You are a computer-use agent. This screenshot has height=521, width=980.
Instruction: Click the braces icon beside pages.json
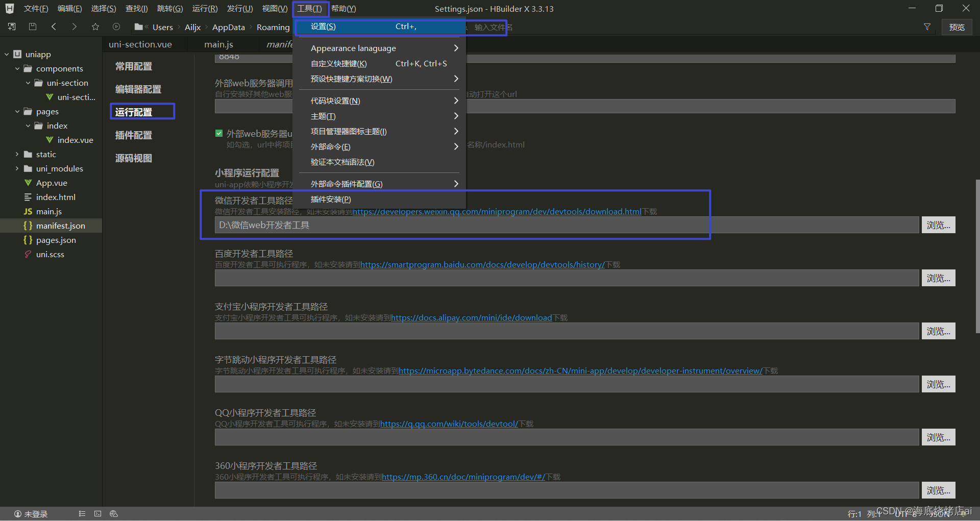point(28,240)
